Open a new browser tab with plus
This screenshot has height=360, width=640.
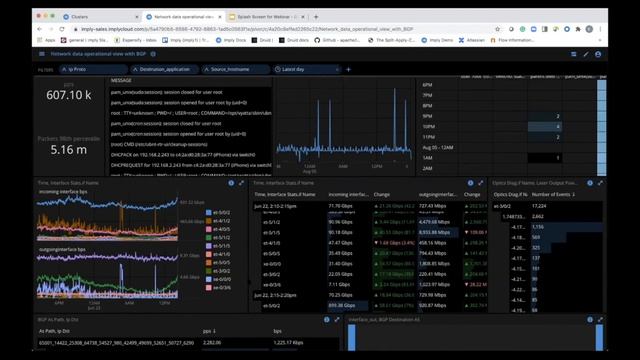click(x=316, y=17)
